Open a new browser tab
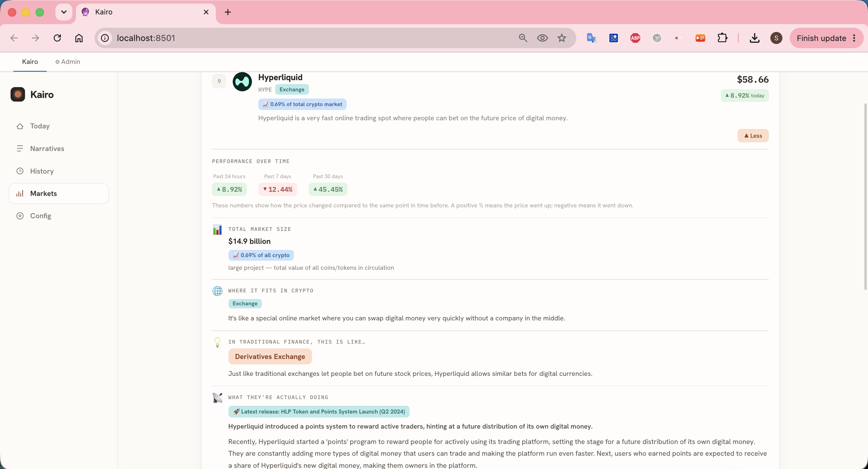The height and width of the screenshot is (469, 868). [228, 12]
